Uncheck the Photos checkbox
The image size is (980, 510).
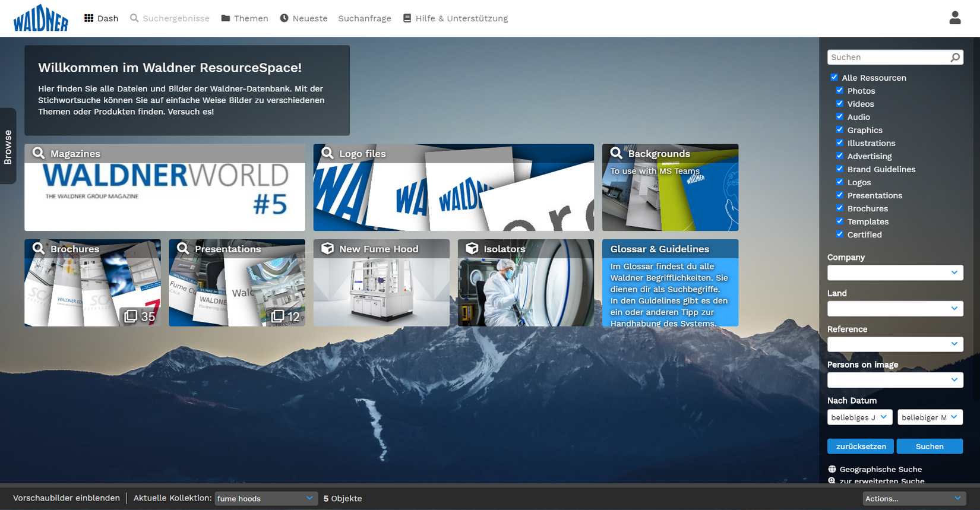pyautogui.click(x=839, y=90)
